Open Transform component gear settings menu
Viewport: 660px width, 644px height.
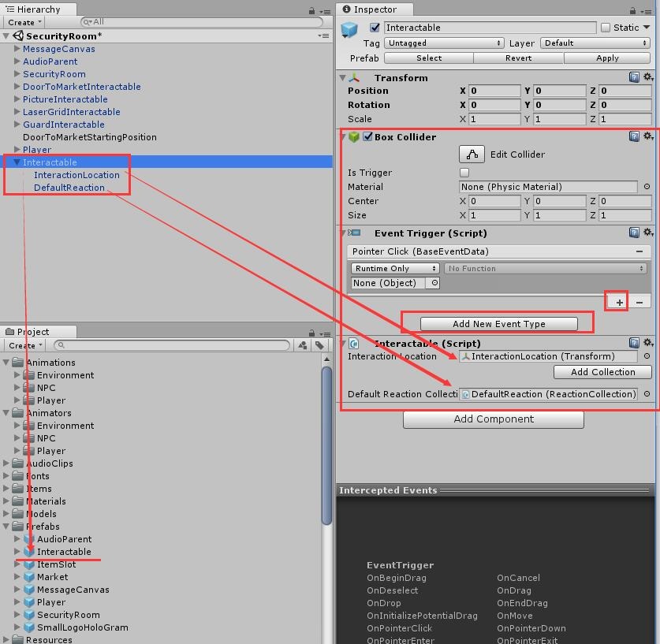[x=648, y=77]
